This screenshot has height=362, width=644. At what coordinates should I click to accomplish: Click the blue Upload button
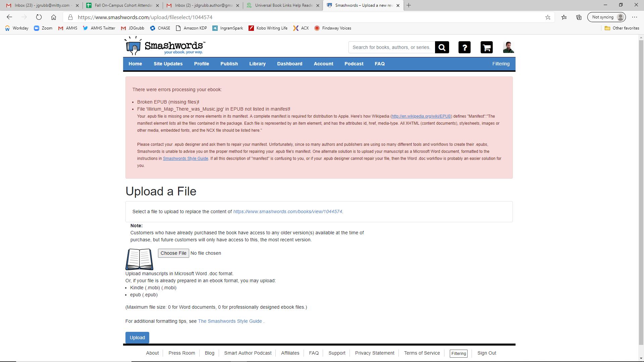137,338
